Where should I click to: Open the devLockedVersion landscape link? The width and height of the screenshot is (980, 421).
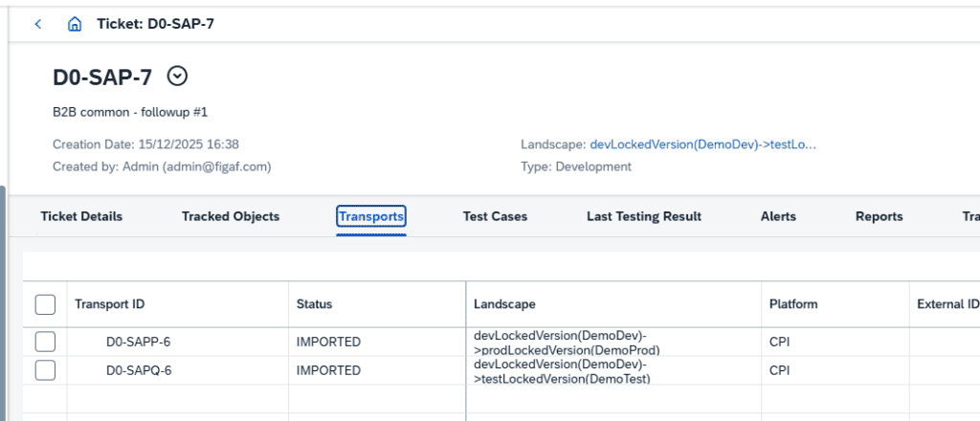pyautogui.click(x=703, y=144)
